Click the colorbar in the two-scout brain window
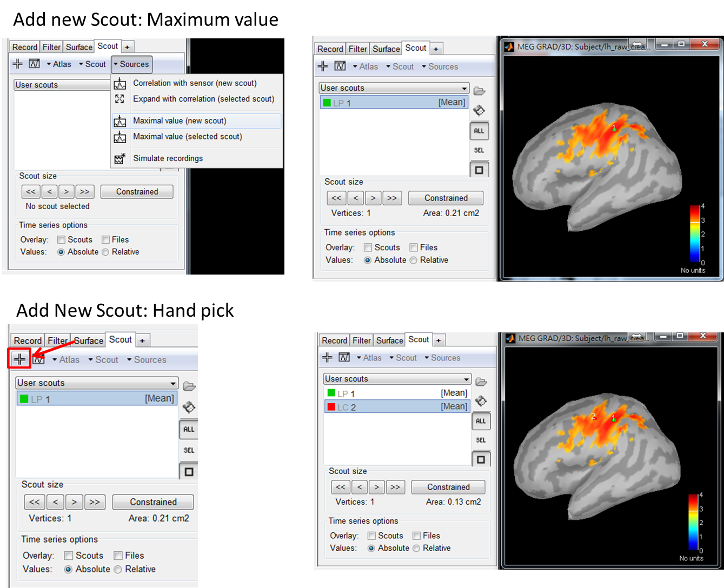Viewport: 724px width, 588px height. click(x=694, y=522)
